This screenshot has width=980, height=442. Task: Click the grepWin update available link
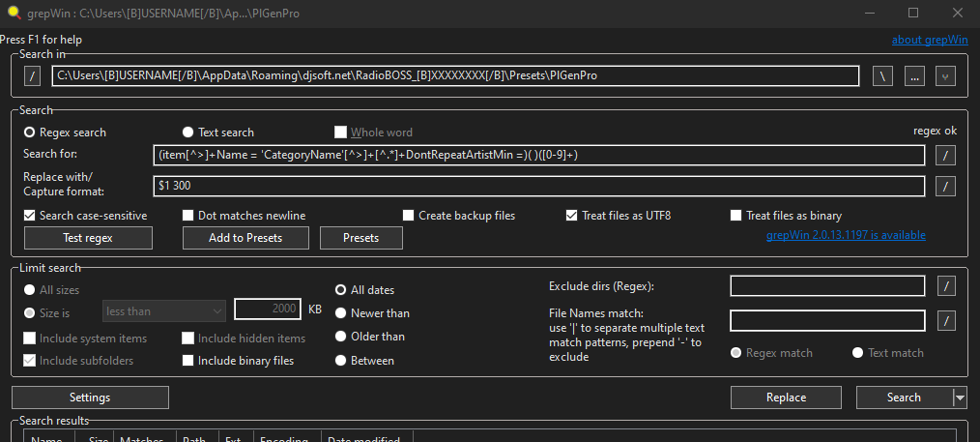pyautogui.click(x=845, y=235)
